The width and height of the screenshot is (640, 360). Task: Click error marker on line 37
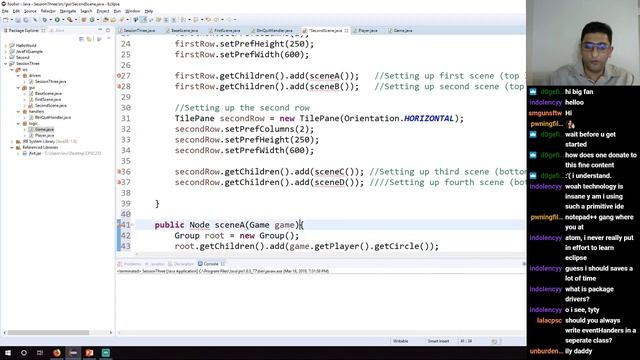pos(119,182)
